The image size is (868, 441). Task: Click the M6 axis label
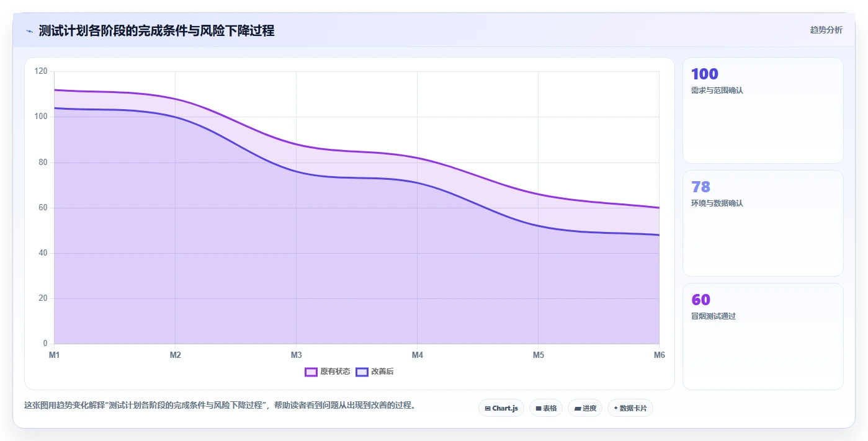(x=659, y=355)
